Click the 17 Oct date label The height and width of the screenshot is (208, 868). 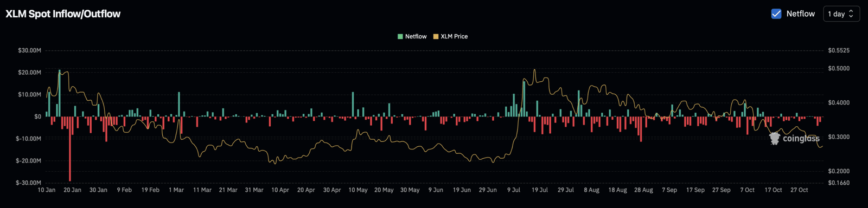[774, 190]
